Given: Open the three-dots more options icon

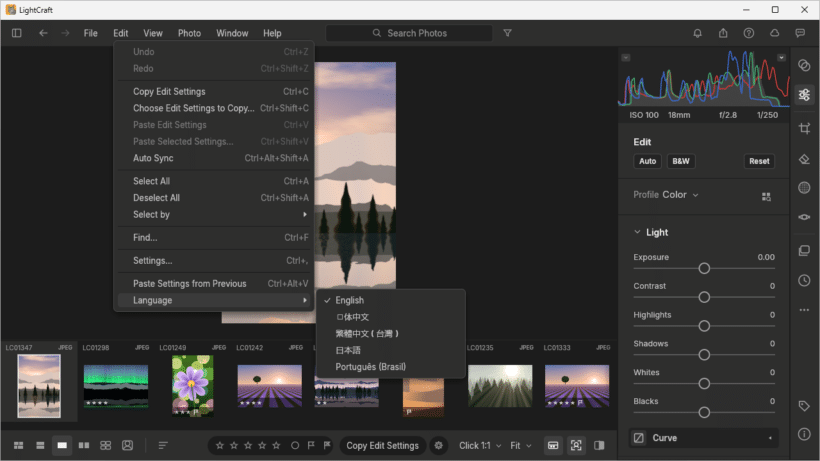Looking at the screenshot, I should pyautogui.click(x=804, y=310).
